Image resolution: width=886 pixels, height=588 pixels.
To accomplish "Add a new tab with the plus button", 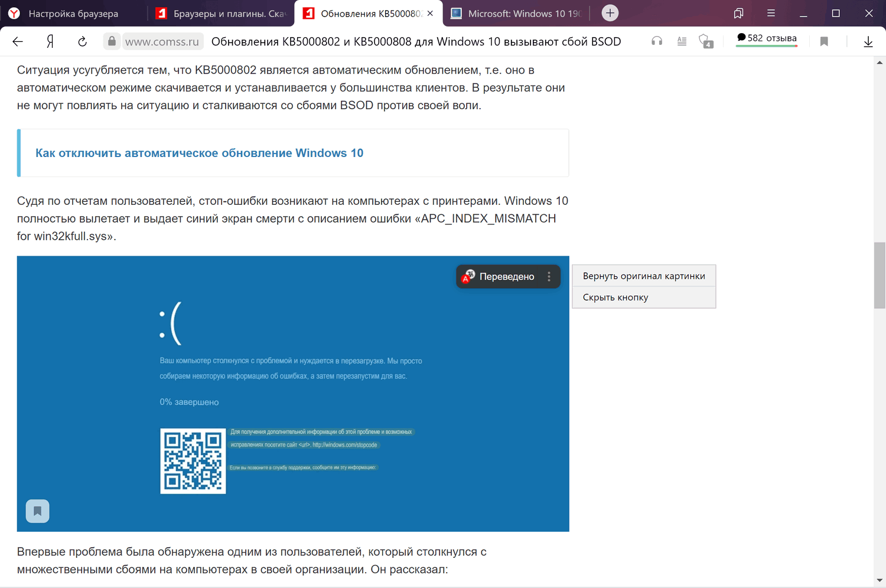I will pos(610,13).
